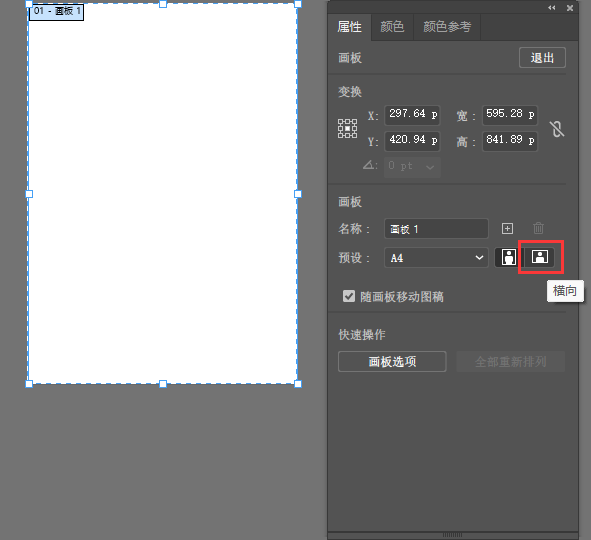591x540 pixels.
Task: Click the delete artboard trash icon
Action: point(538,228)
